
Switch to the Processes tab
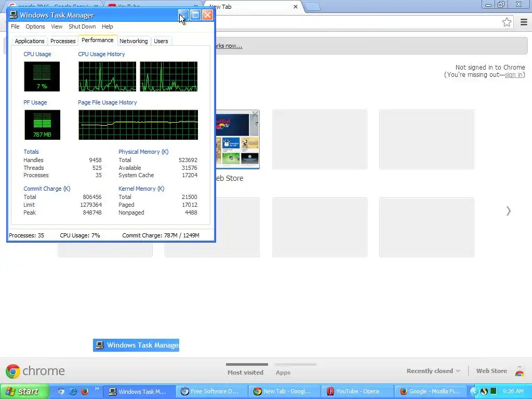[63, 41]
